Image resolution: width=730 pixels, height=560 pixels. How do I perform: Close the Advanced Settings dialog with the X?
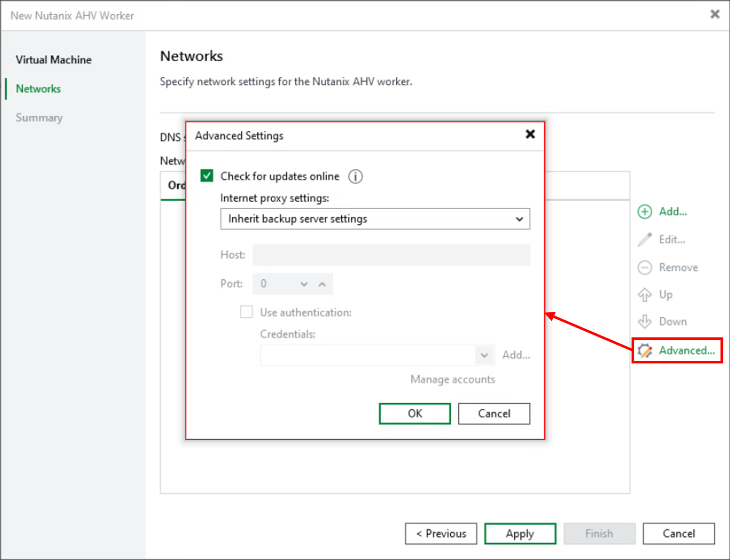pos(530,134)
